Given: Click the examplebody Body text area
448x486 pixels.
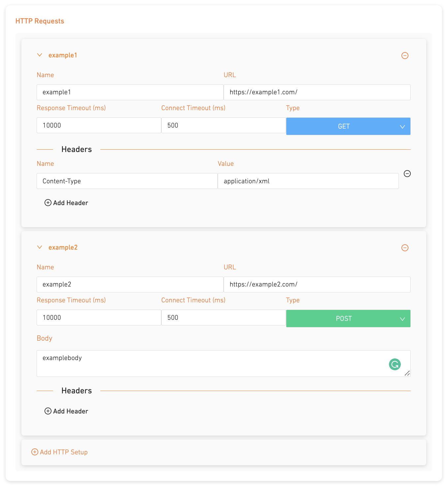Looking at the screenshot, I should (223, 363).
